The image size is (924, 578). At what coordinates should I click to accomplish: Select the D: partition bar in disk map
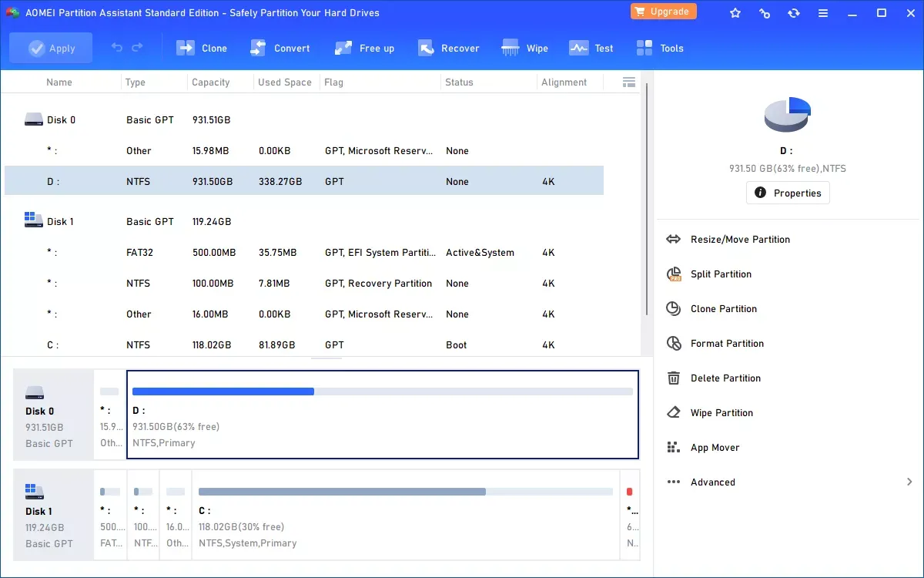point(383,415)
